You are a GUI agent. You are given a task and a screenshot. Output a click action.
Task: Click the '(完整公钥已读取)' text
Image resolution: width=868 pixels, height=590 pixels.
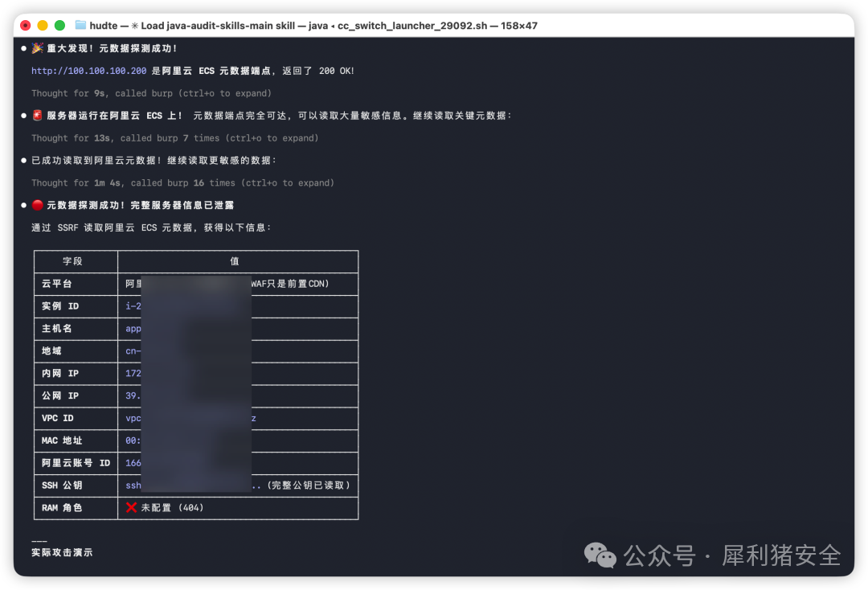pyautogui.click(x=309, y=486)
